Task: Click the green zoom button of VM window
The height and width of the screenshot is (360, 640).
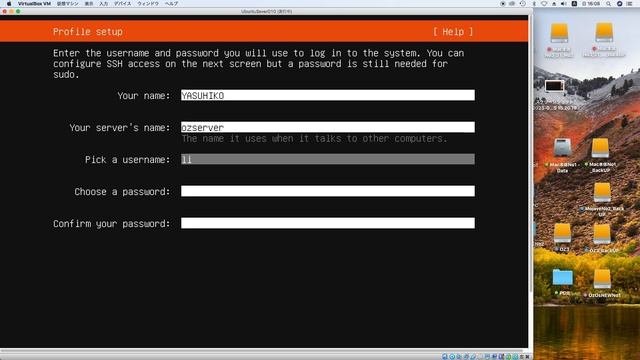Action: pos(18,11)
